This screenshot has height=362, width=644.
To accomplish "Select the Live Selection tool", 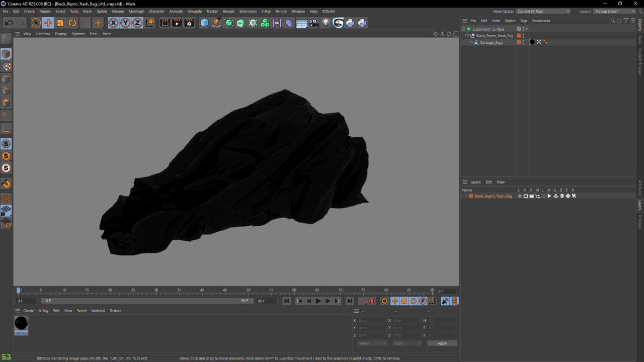I will 36,23.
